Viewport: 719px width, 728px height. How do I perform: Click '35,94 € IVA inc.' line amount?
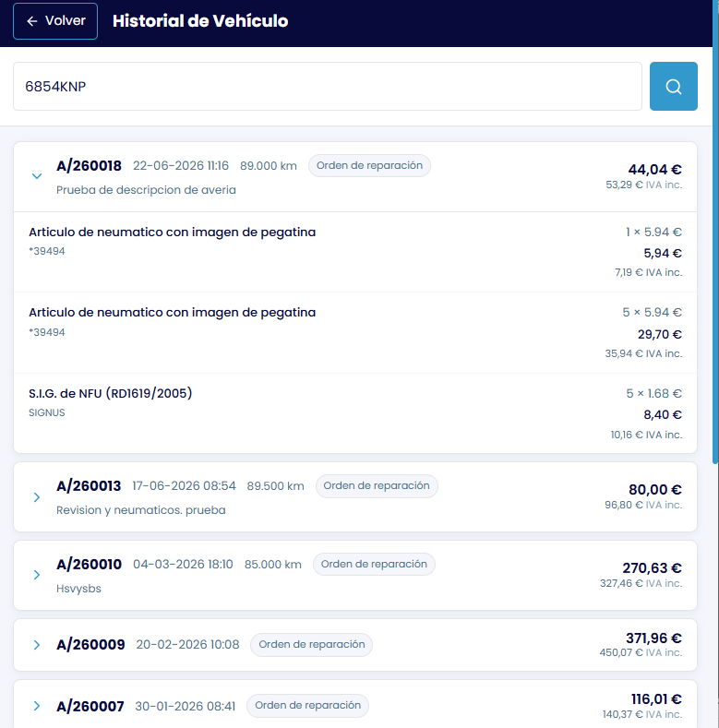pos(643,353)
